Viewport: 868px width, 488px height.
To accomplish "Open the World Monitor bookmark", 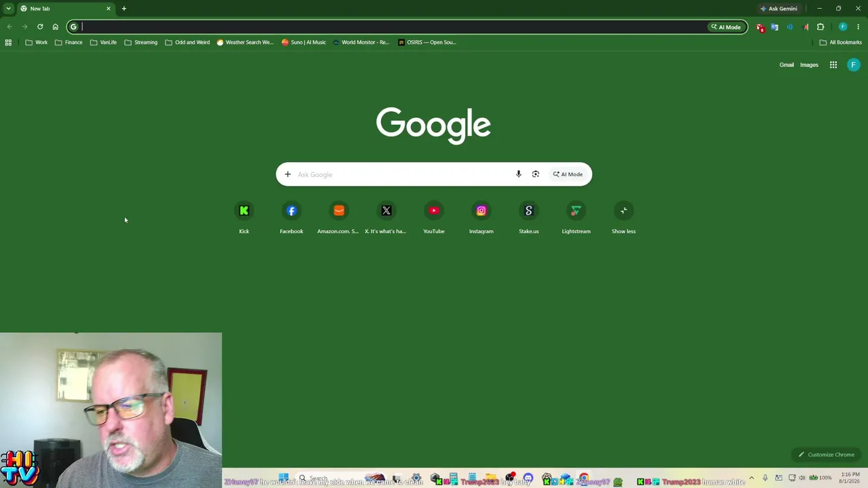I will click(361, 42).
